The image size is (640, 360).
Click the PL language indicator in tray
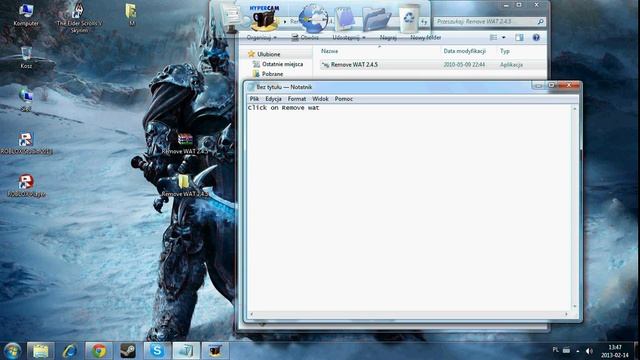[x=556, y=350]
